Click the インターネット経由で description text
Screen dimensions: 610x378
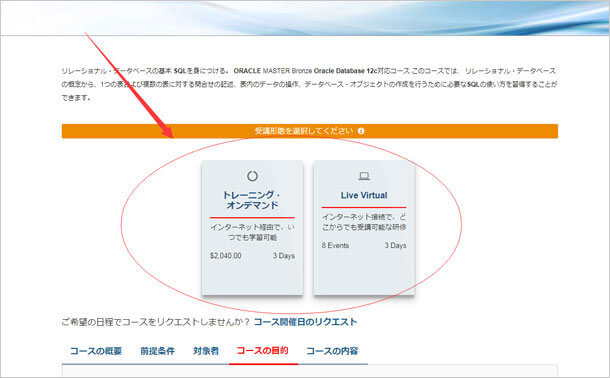coord(252,232)
